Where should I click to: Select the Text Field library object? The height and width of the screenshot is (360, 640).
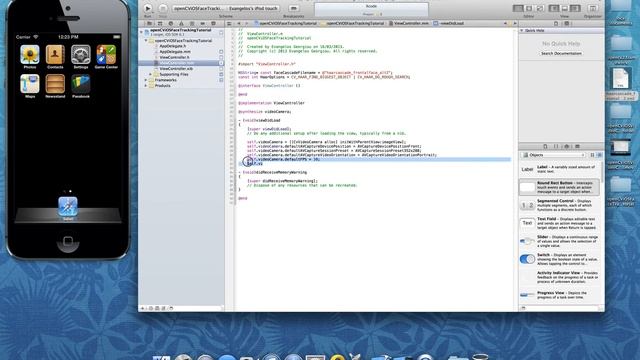[560, 223]
